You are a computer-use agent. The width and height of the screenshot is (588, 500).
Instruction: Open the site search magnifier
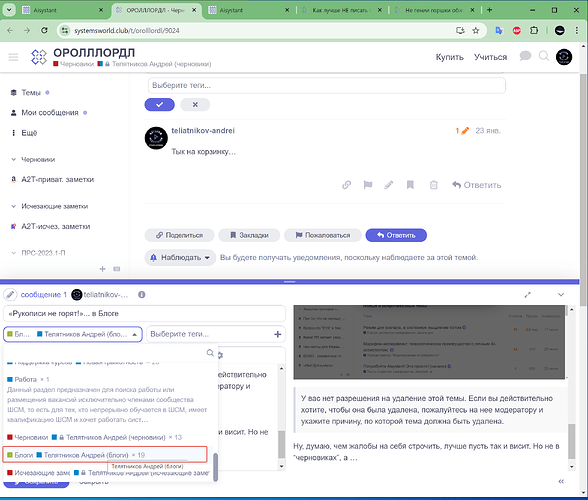point(544,56)
